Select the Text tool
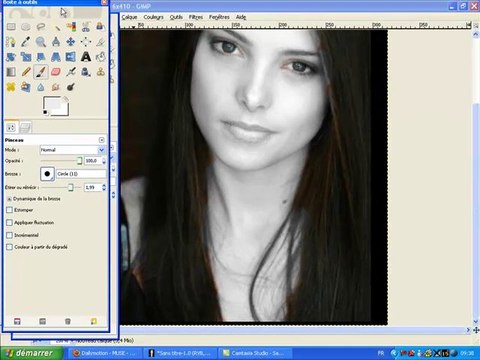Screen dimensions: 480x360 86,57
